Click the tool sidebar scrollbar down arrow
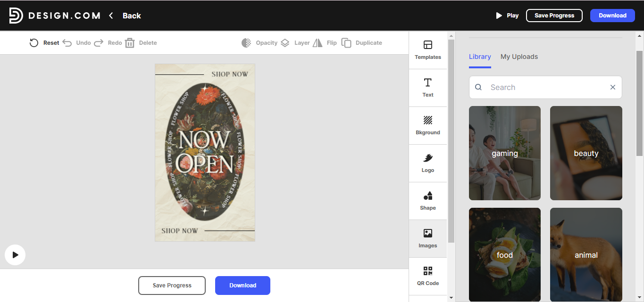The image size is (644, 302). click(451, 298)
